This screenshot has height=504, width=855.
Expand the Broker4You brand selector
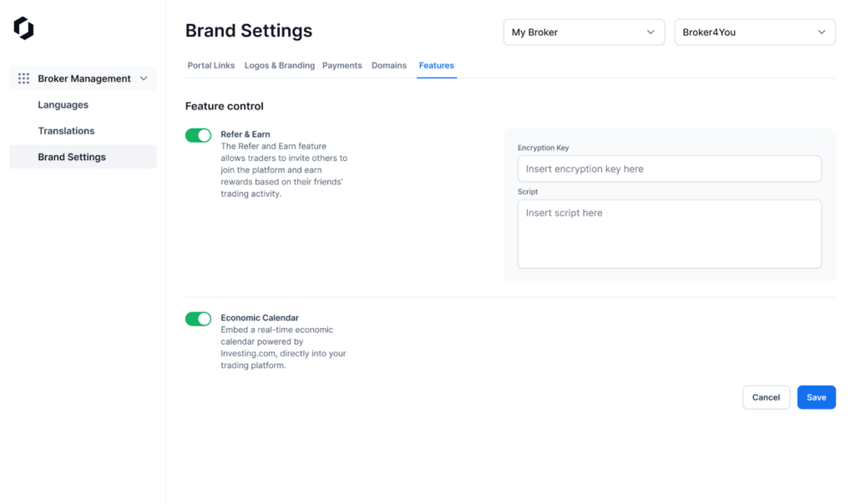tap(754, 33)
